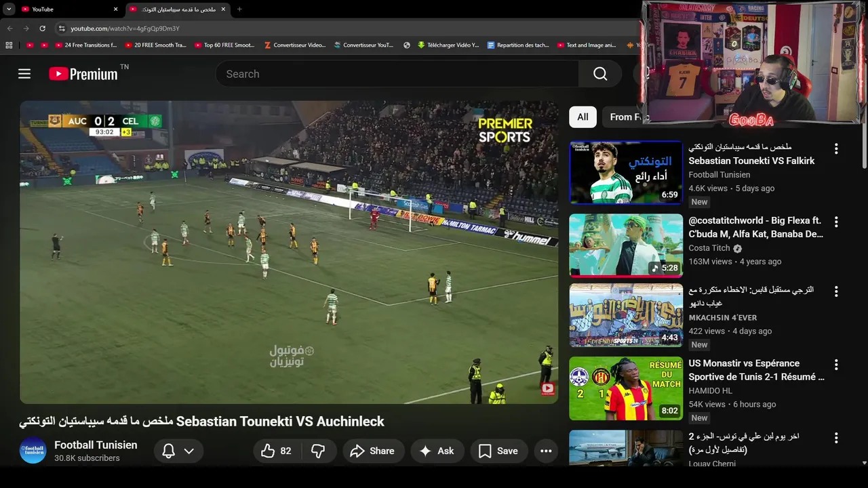Open the more actions ellipsis button
The image size is (868, 488).
click(546, 451)
